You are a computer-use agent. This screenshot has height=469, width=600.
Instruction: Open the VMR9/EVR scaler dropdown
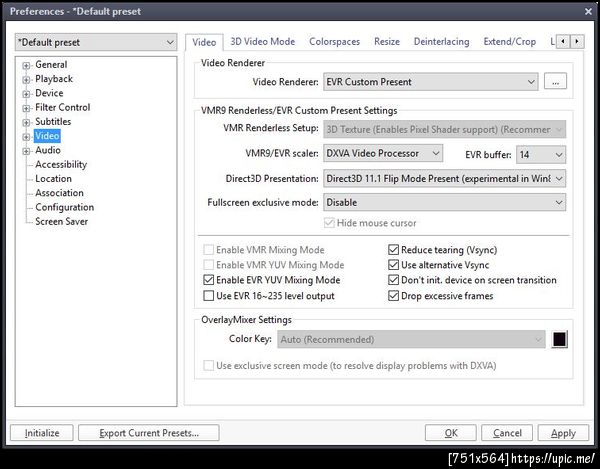383,153
